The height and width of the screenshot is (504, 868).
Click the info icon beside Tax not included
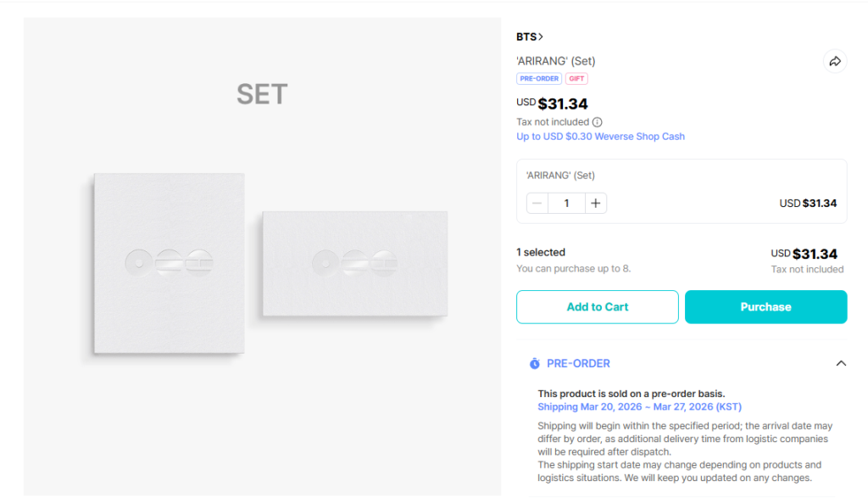point(598,122)
